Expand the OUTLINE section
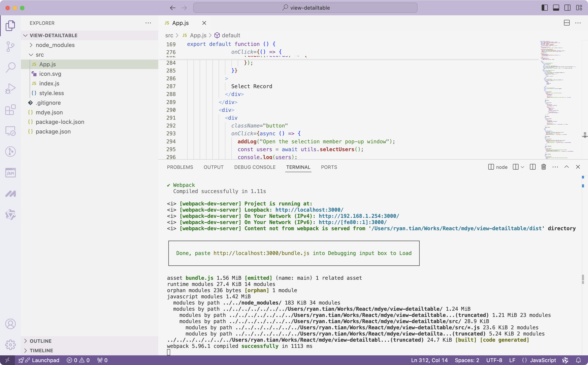This screenshot has height=365, width=588. click(90, 341)
